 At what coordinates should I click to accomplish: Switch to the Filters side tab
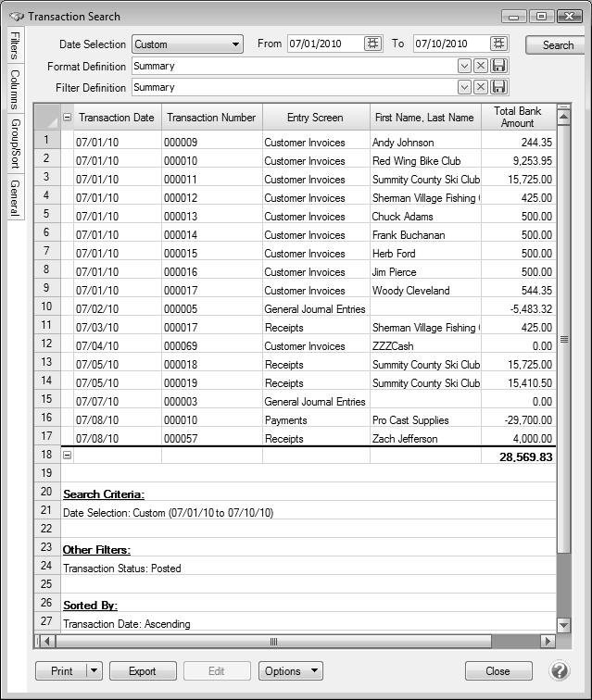(14, 45)
